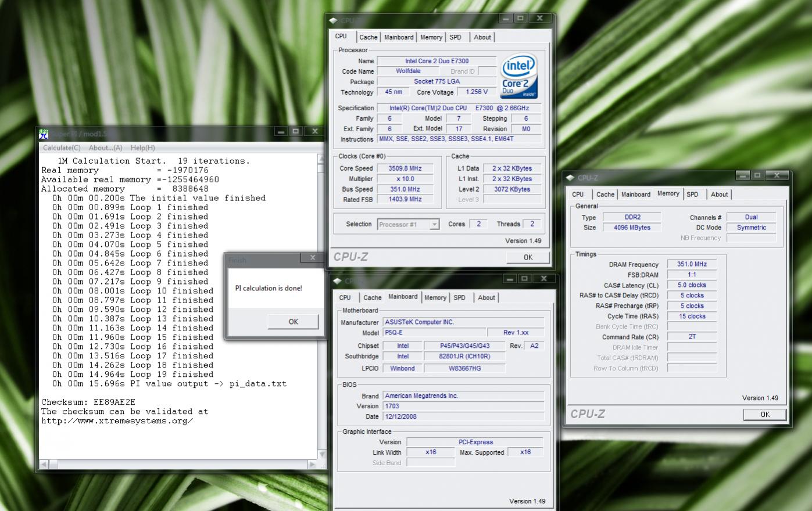Click BIOS Version value 1703
This screenshot has height=511, width=812.
(x=463, y=406)
